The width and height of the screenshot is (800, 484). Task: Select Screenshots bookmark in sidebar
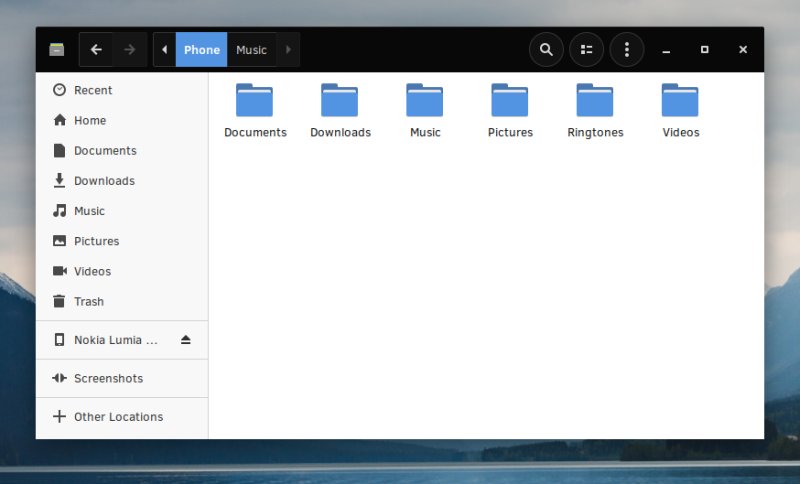click(108, 378)
